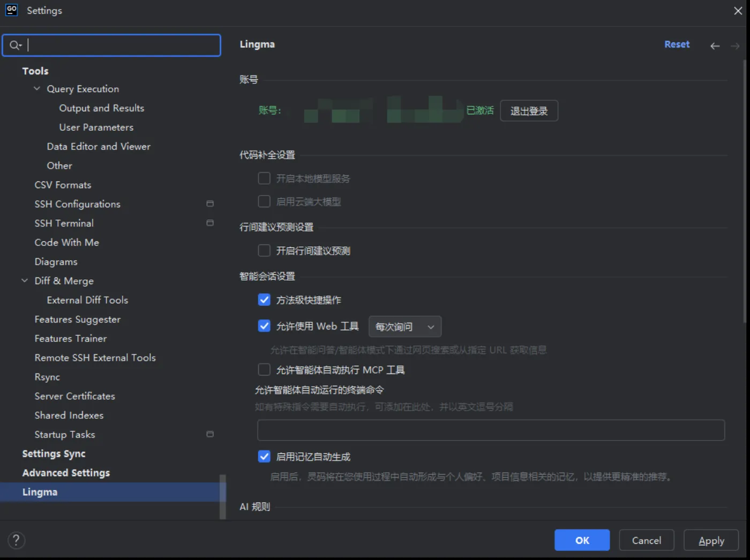The height and width of the screenshot is (560, 750).
Task: Open Shared Indexes settings
Action: [x=69, y=415]
